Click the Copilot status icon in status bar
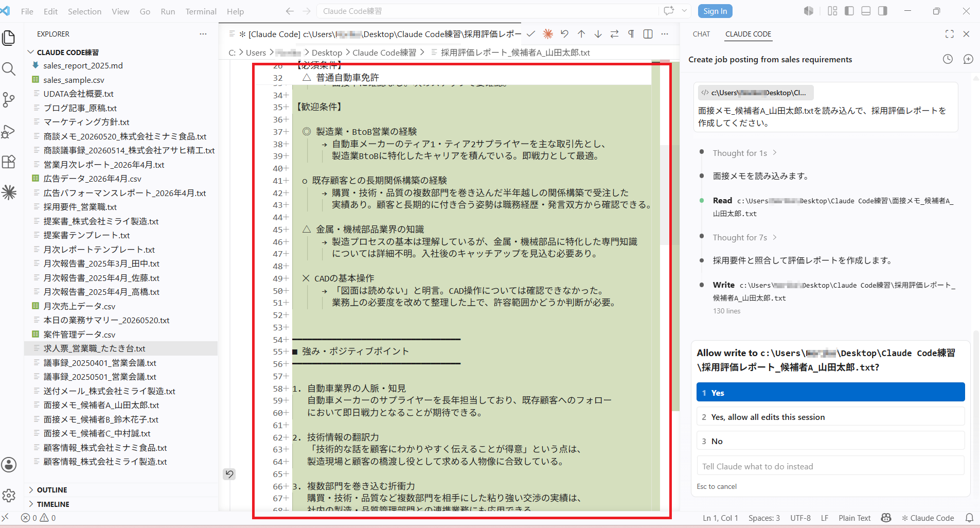Viewport: 980px width, 528px height. [x=886, y=518]
